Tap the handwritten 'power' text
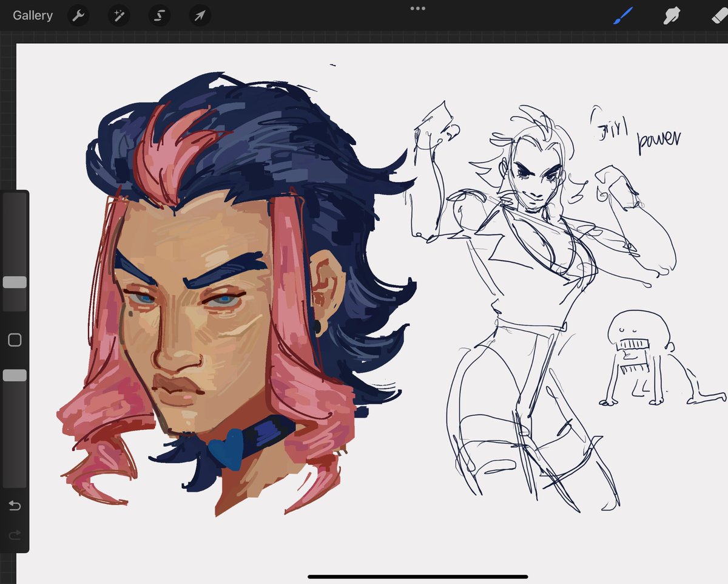 tap(658, 141)
